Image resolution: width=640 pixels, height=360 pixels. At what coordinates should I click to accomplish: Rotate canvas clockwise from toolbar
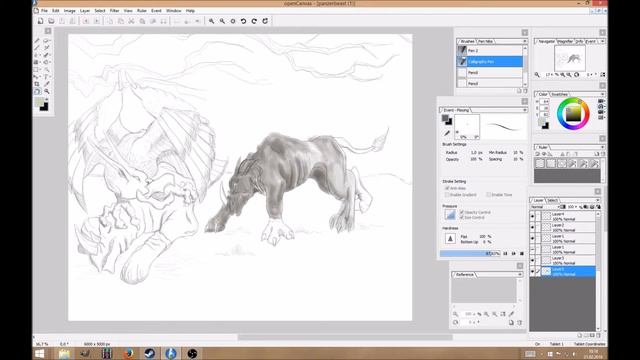click(254, 21)
